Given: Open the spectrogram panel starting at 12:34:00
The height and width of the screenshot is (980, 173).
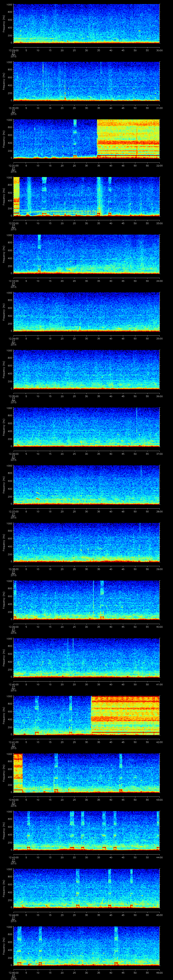Looking at the screenshot, I should 86,312.
